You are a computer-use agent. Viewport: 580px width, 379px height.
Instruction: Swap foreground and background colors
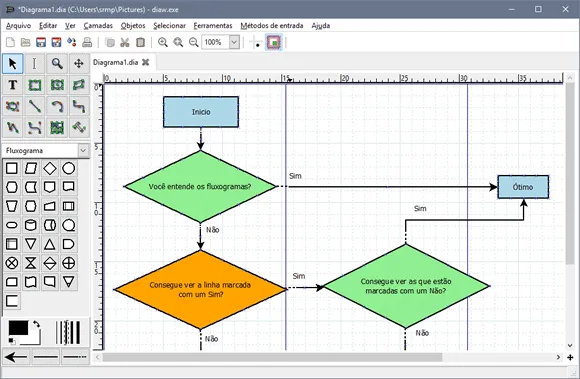pos(36,324)
